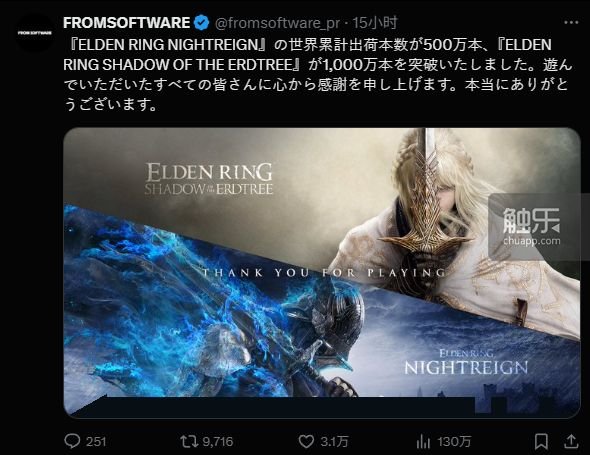Screen dimensions: 590x455
Task: View the 3.1万 likes count
Action: click(334, 441)
